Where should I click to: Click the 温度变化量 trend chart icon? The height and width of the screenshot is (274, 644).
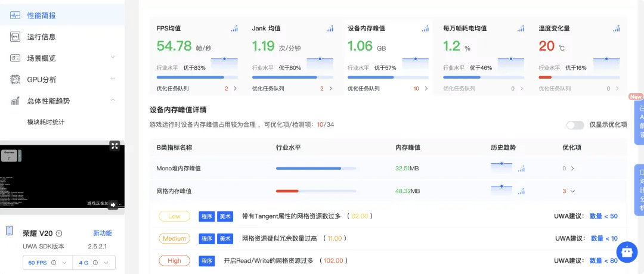tap(617, 29)
